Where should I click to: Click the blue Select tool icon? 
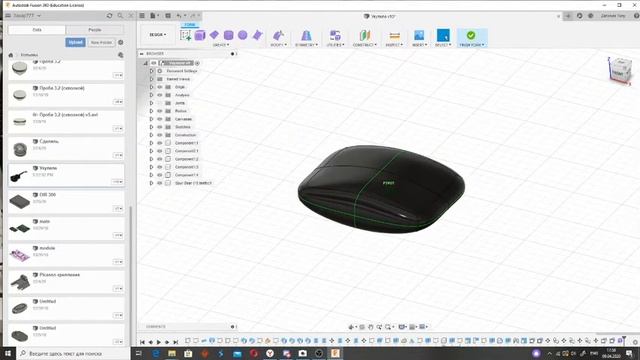tap(443, 35)
